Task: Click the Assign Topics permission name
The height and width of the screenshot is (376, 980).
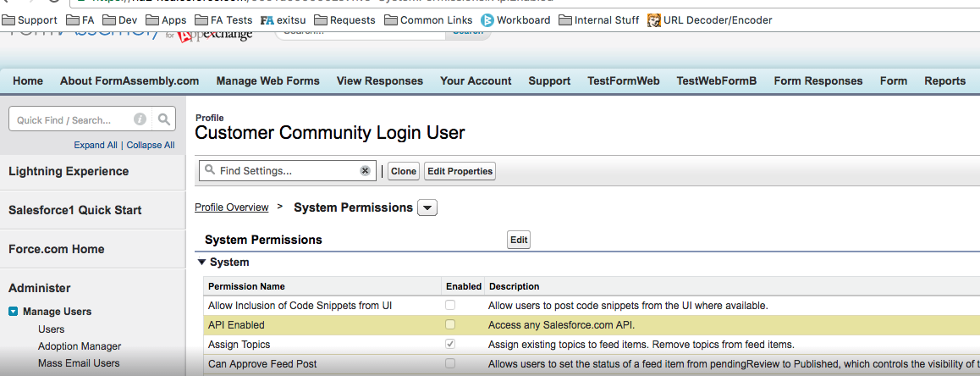Action: click(239, 345)
